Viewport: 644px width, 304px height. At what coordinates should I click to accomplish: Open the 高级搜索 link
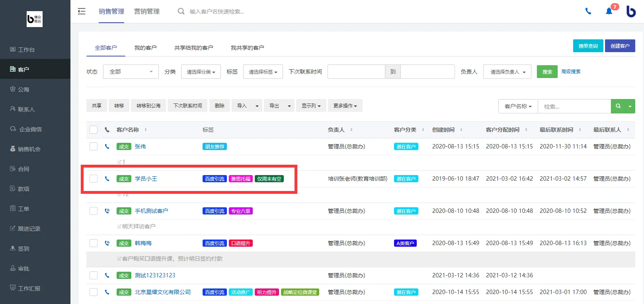(571, 72)
